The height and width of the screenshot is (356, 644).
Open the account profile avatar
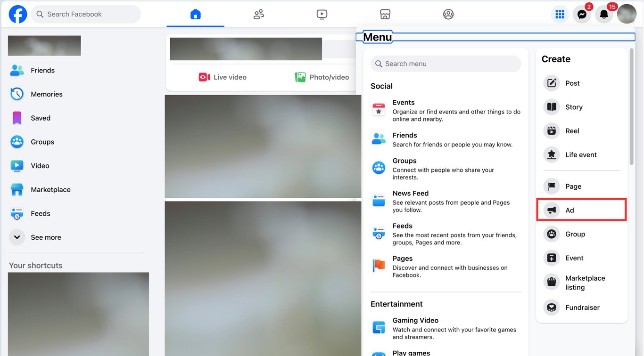tap(627, 14)
